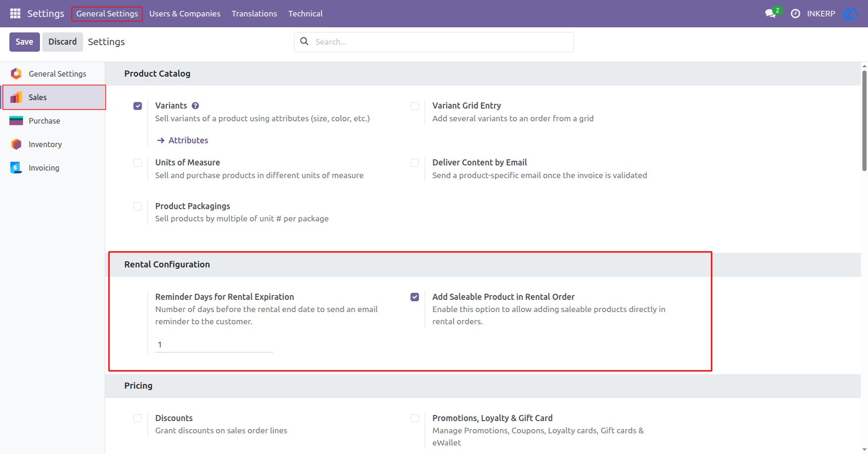Screen dimensions: 868x454
Task: Open the apps grid menu icon
Action: point(15,14)
